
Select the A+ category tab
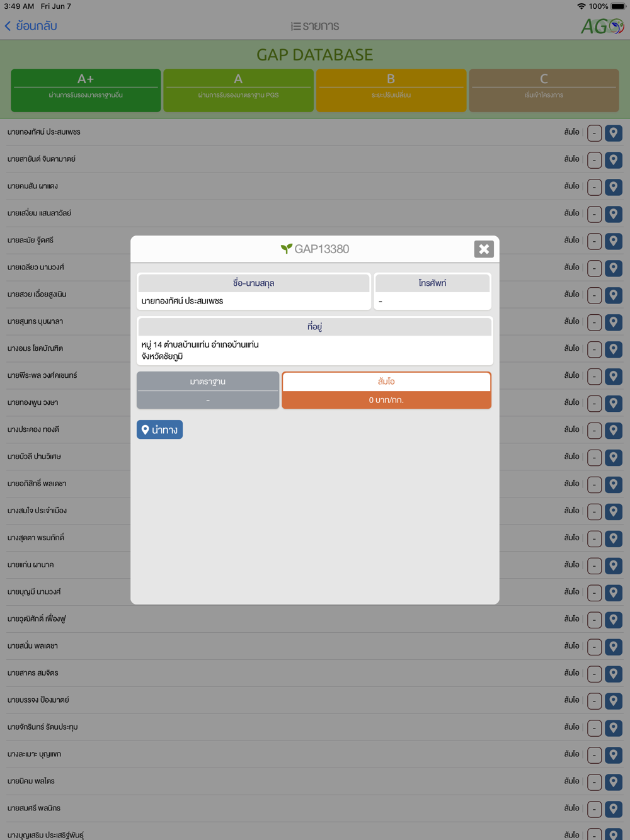click(x=86, y=91)
